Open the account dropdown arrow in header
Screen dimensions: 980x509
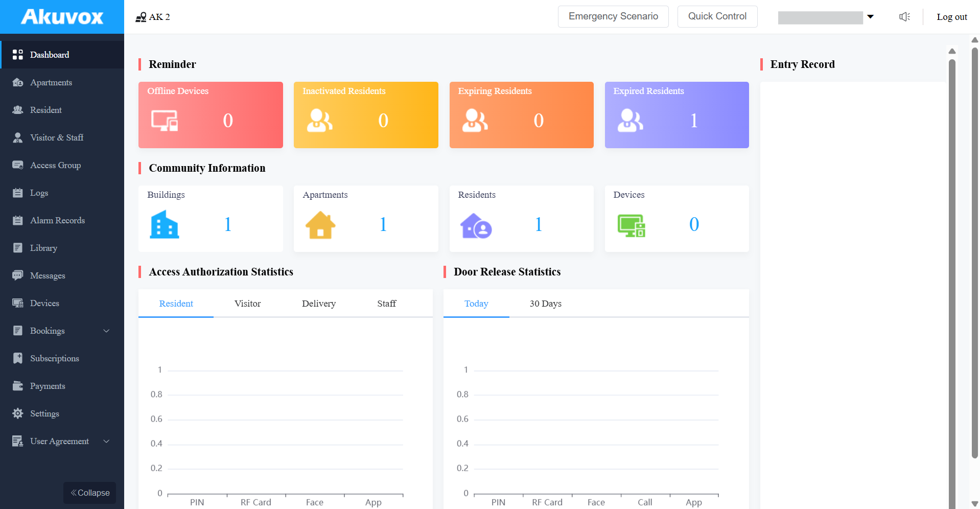point(871,17)
